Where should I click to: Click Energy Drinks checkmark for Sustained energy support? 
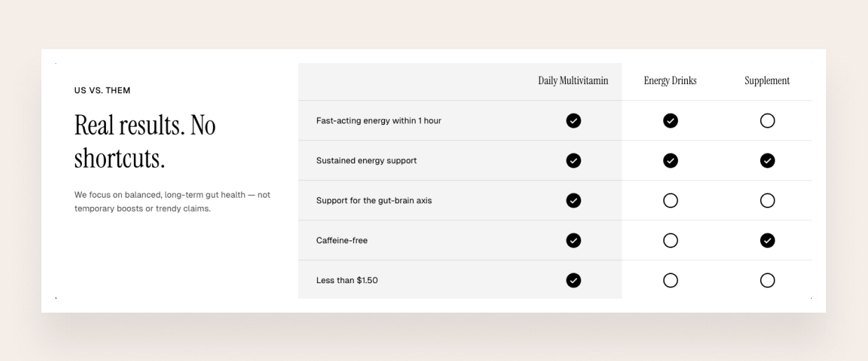click(670, 161)
